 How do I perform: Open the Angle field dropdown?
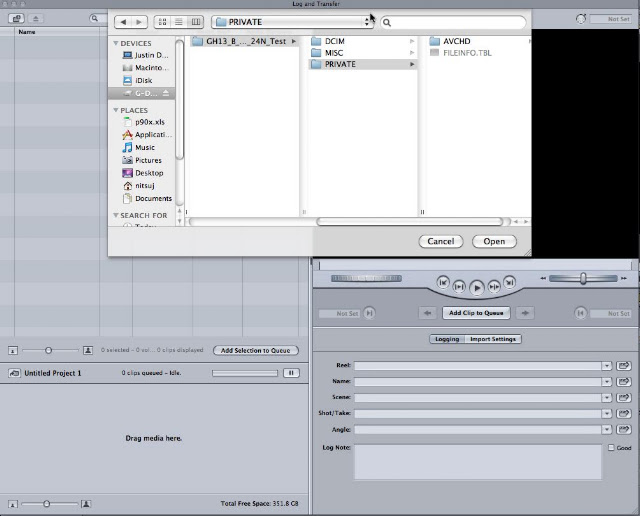point(607,429)
